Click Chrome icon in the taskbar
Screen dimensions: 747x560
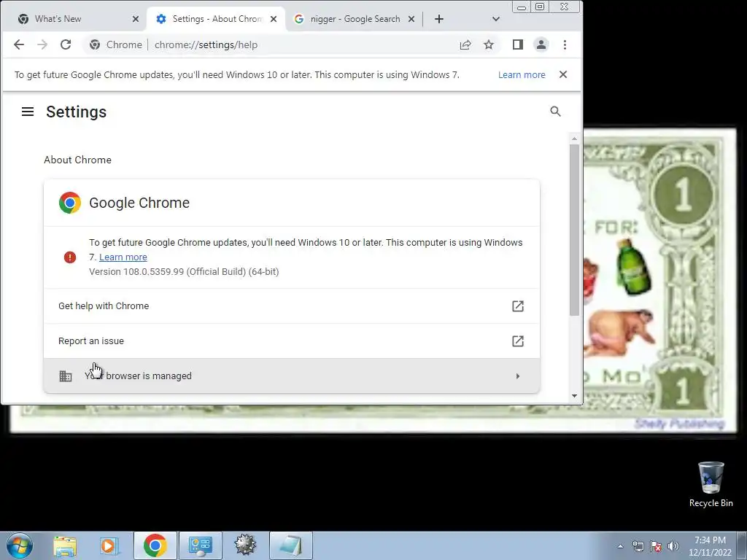coord(155,545)
